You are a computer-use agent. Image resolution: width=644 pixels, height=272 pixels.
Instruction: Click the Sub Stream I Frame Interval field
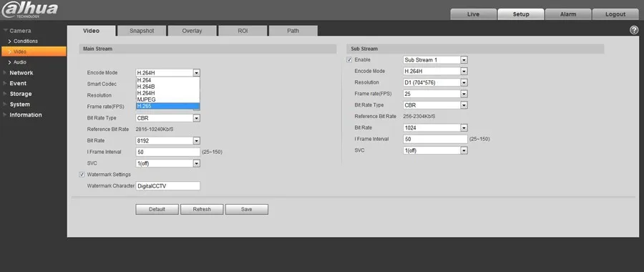pyautogui.click(x=435, y=140)
